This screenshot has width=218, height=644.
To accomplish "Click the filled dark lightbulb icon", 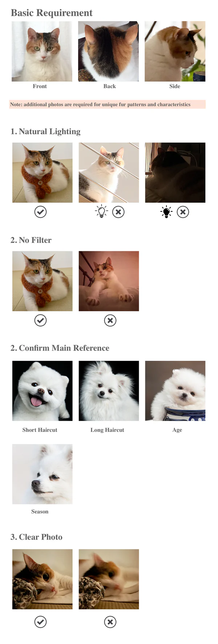I will tap(166, 212).
